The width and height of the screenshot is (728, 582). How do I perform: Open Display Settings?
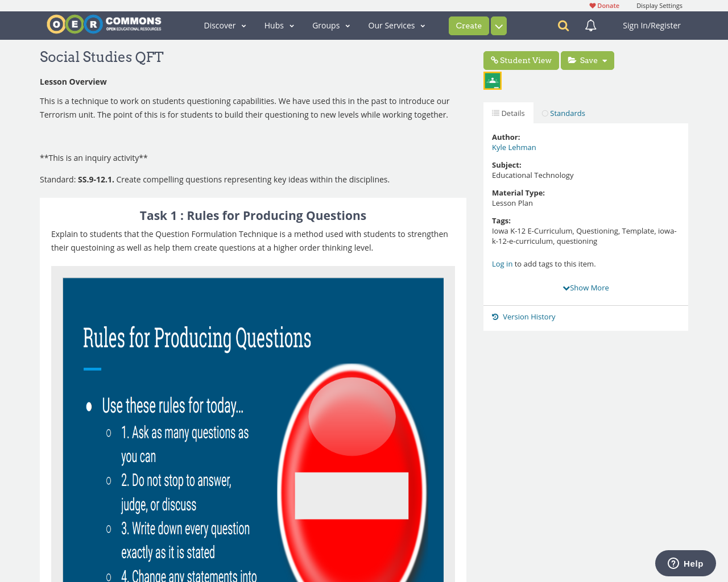pyautogui.click(x=659, y=5)
